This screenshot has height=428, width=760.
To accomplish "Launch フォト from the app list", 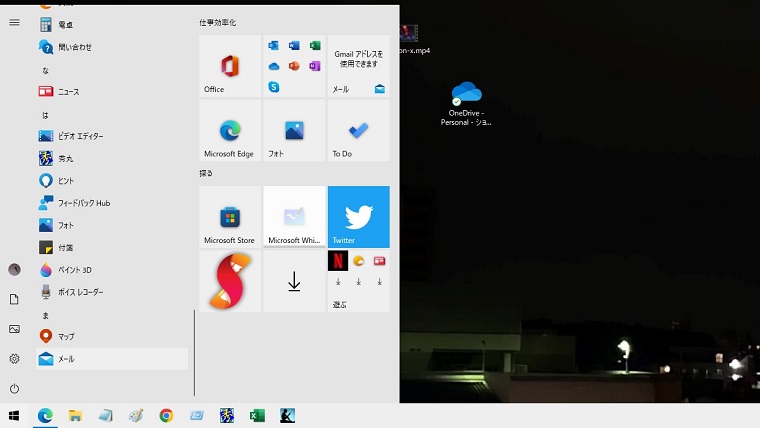I will 112,225.
